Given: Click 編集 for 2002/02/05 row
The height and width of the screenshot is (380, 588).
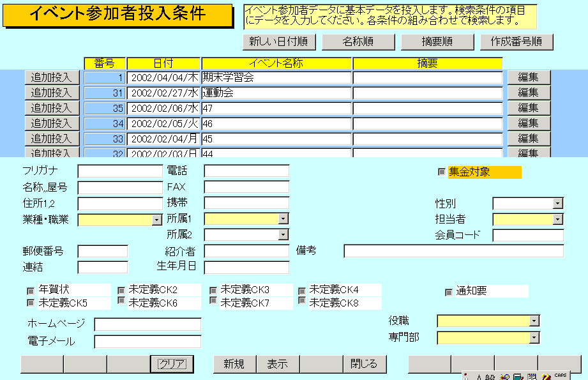Looking at the screenshot, I should pyautogui.click(x=529, y=123).
